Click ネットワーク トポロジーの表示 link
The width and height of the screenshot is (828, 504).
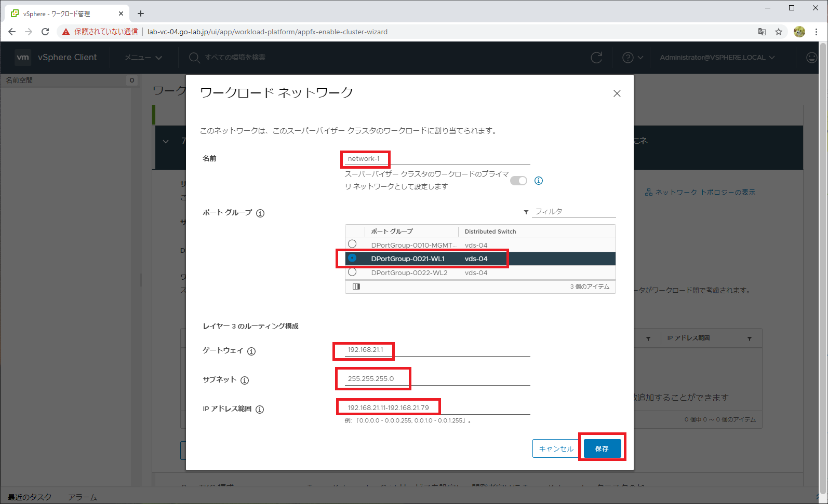click(700, 192)
